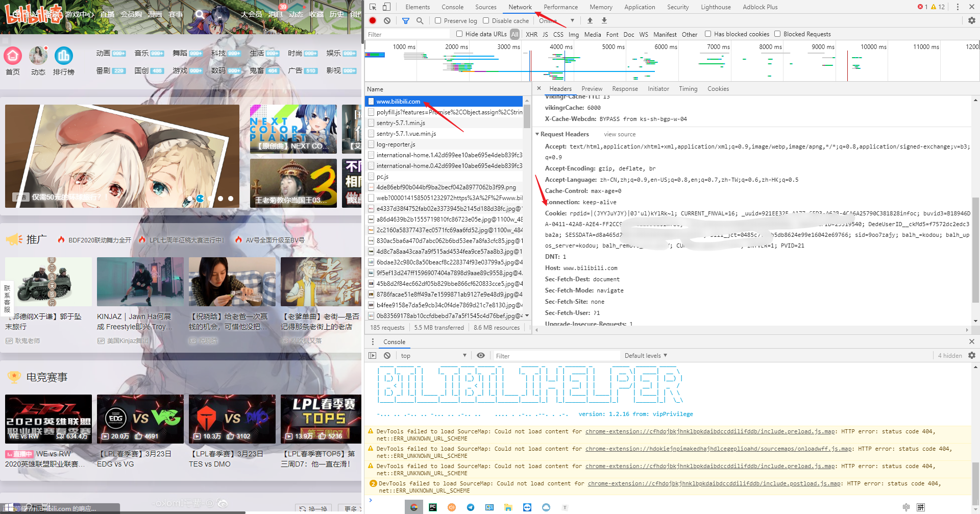
Task: Check Blocked Requests
Action: point(777,34)
